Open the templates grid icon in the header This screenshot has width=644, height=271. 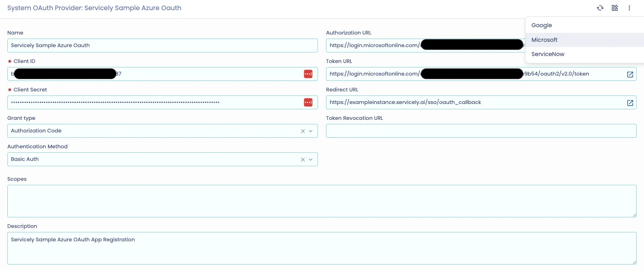click(x=615, y=8)
